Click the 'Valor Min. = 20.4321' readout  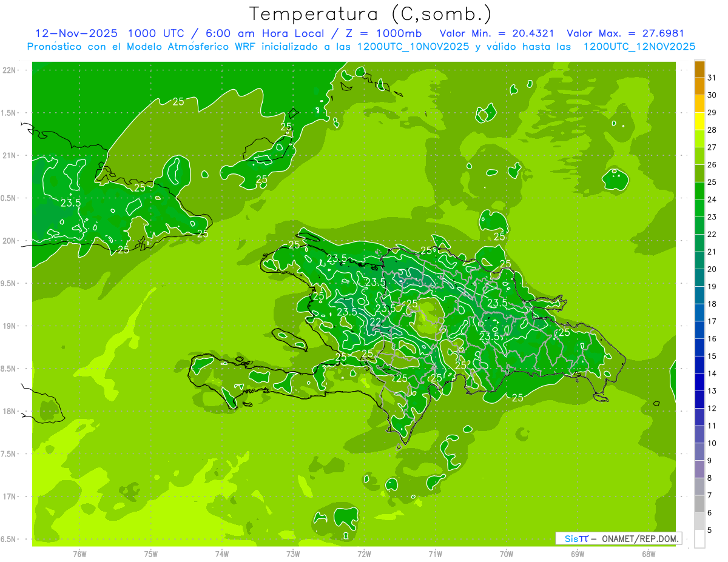tap(497, 33)
